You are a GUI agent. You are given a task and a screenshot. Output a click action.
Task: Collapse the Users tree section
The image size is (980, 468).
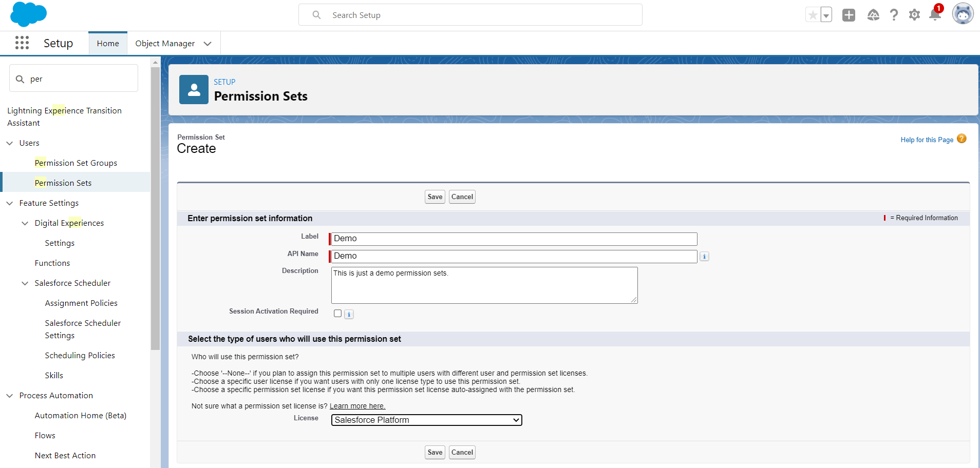pyautogui.click(x=10, y=143)
